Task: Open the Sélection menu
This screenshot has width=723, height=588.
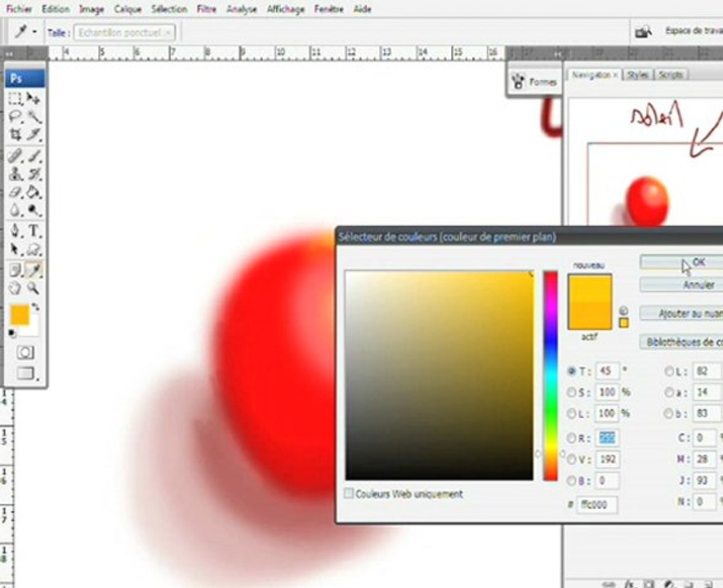Action: [169, 9]
